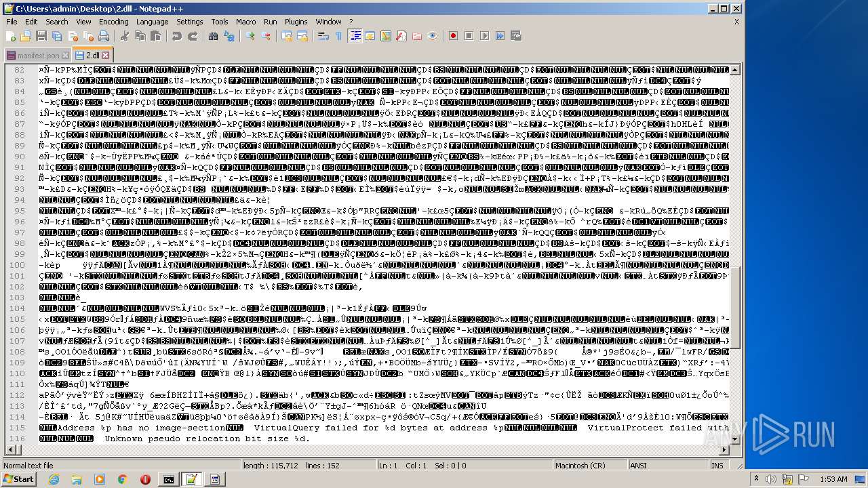This screenshot has height=488, width=868.
Task: Copy selection with the toolbar Copy icon
Action: 140,36
